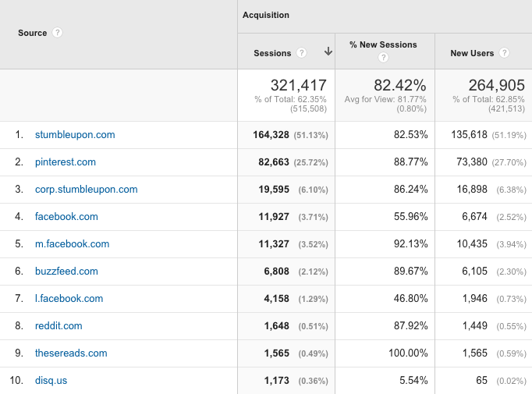Click the 100.00% new sessions cell

(x=408, y=353)
